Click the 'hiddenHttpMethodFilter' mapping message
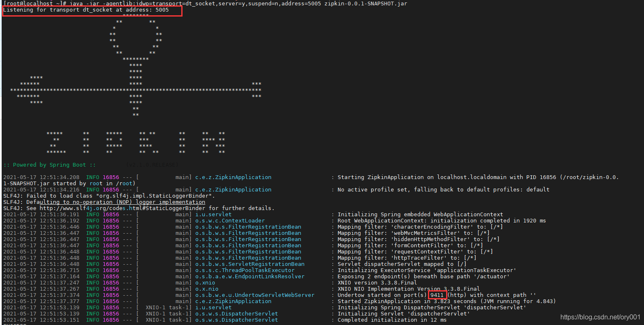The height and width of the screenshot is (325, 644). (419, 239)
